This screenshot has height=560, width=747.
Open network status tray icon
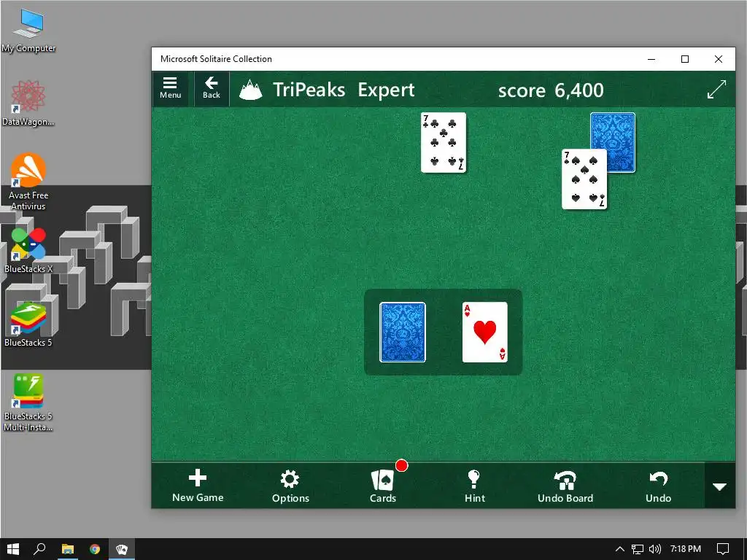pos(637,549)
